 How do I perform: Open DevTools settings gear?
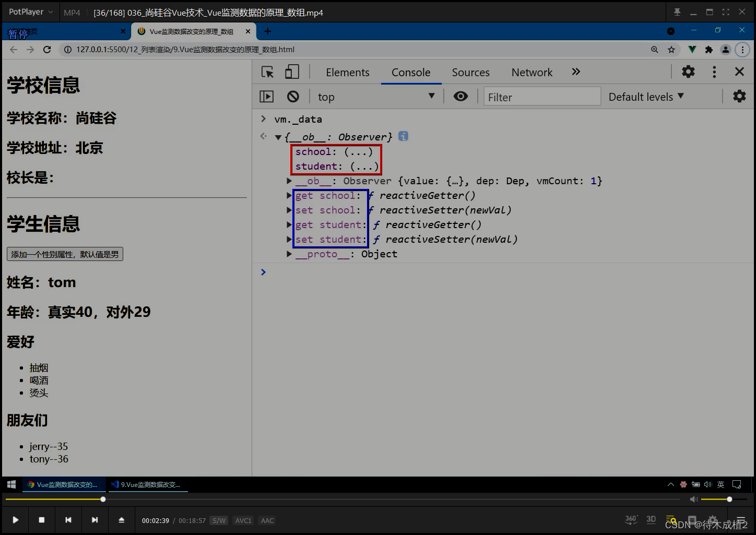coord(689,72)
